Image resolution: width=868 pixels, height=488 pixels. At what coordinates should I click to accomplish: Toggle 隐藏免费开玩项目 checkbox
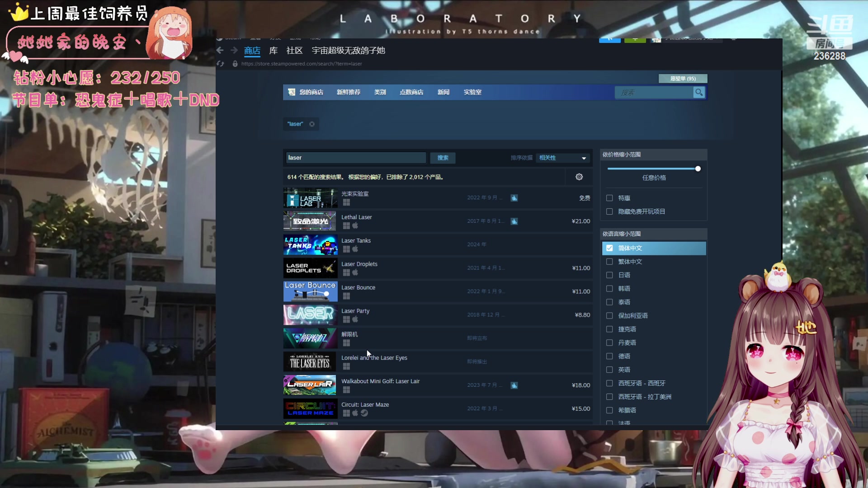tap(609, 211)
